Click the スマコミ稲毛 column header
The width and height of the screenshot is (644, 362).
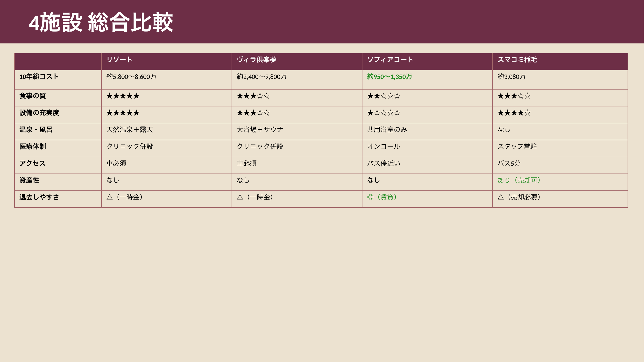point(517,59)
